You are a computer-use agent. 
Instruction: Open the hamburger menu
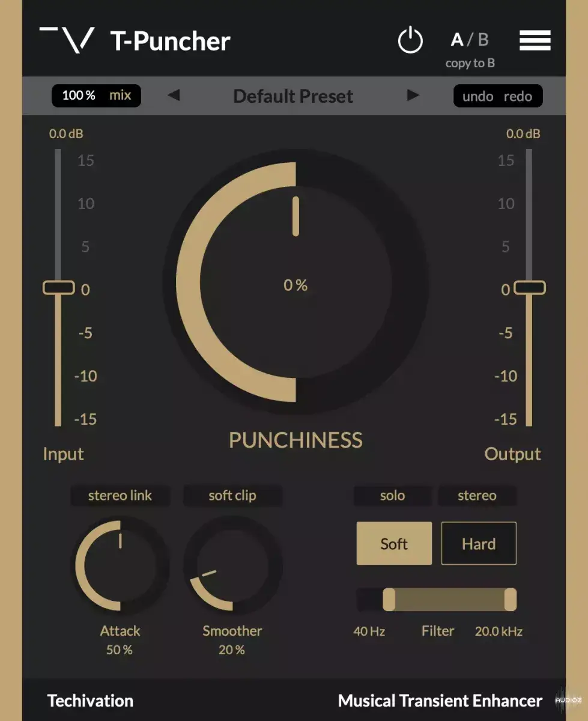point(535,41)
